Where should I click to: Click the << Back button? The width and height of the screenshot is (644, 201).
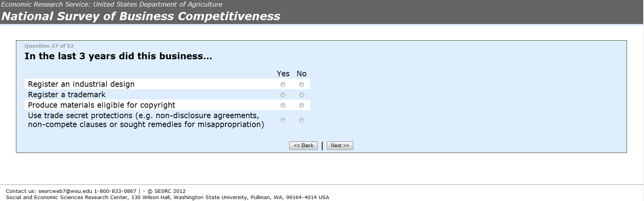click(303, 146)
